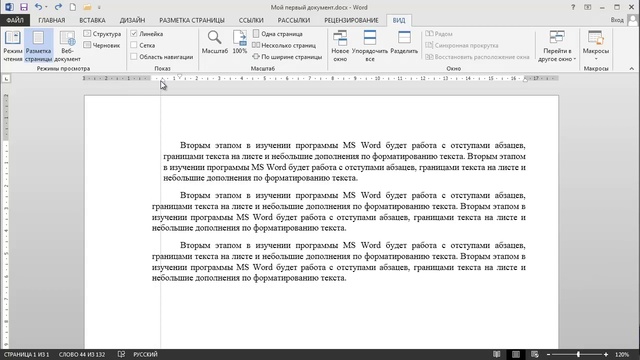Screen dimensions: 640x360
Task: Click in the first paragraph's first line
Action: pyautogui.click(x=353, y=145)
